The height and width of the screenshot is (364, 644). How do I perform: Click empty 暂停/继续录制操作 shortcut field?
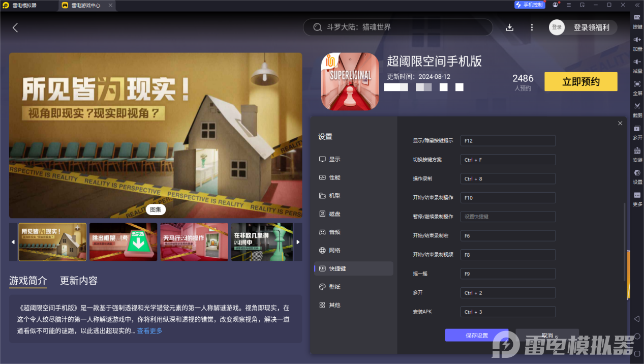508,217
